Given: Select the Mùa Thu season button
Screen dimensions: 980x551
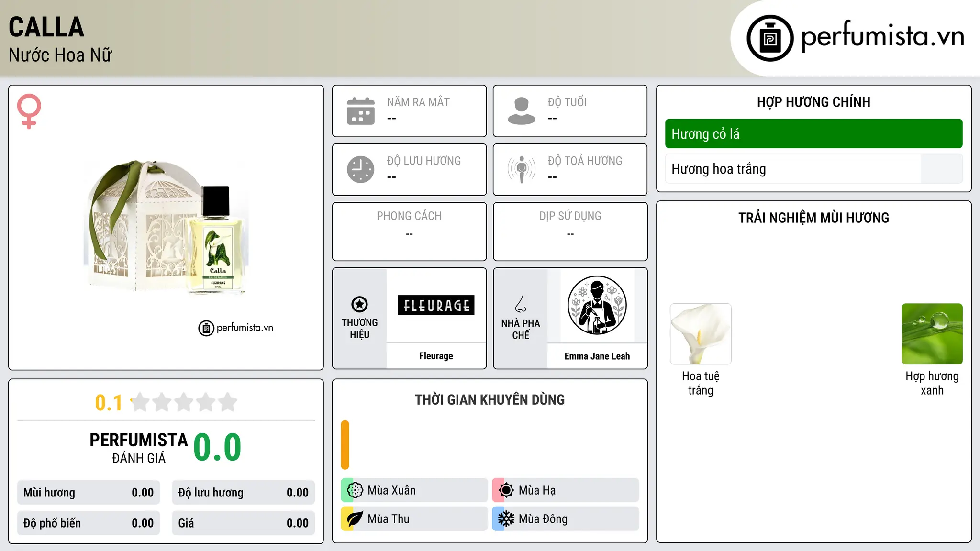Looking at the screenshot, I should point(414,519).
